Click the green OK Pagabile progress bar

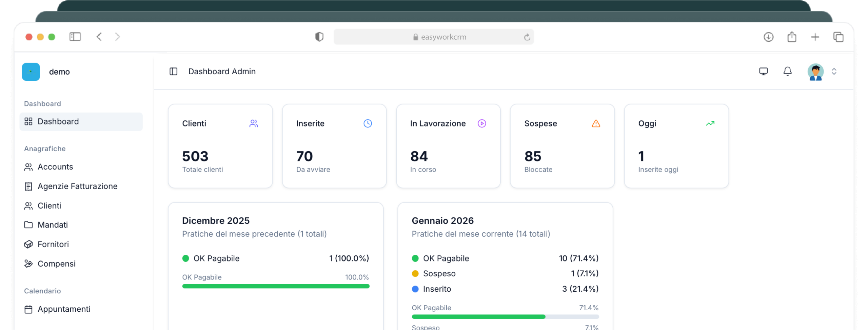pyautogui.click(x=275, y=286)
